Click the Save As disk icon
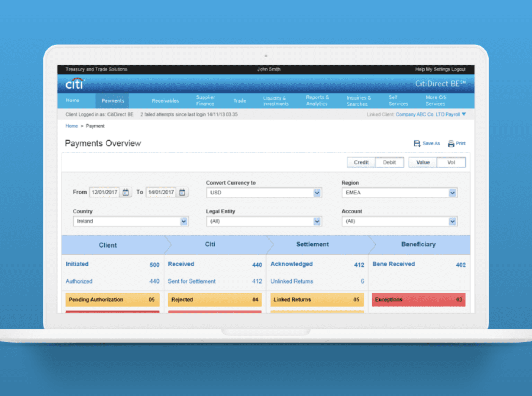 click(x=417, y=143)
